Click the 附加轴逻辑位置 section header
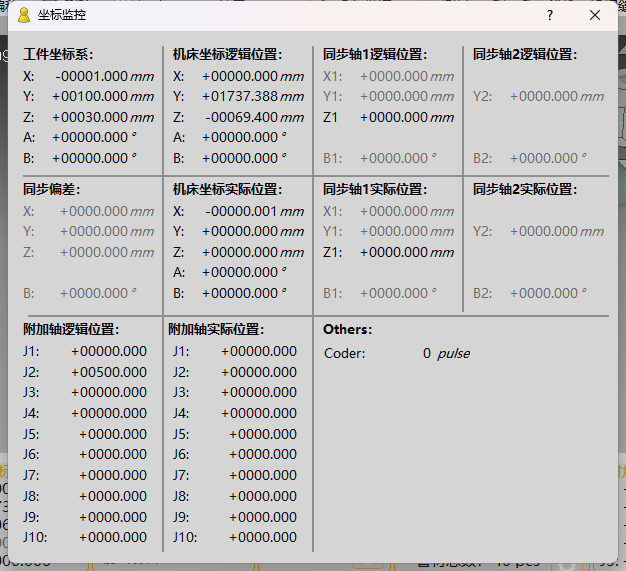Image resolution: width=626 pixels, height=571 pixels. pyautogui.click(x=72, y=329)
